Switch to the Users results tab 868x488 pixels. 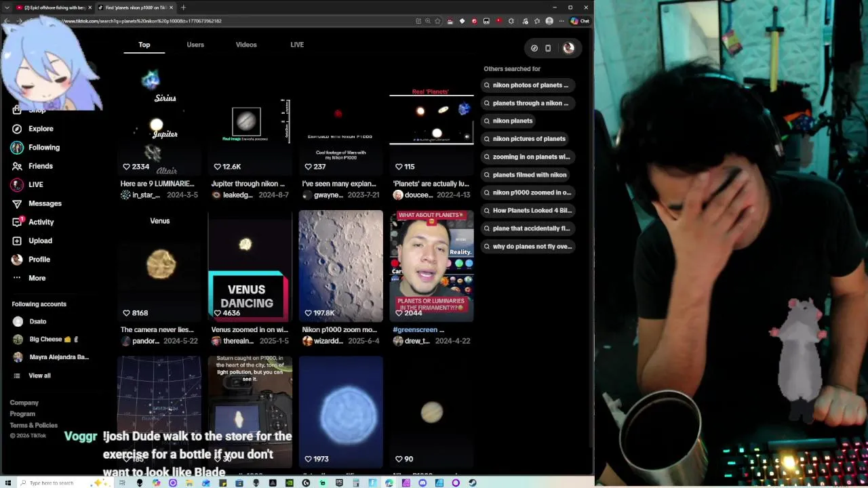click(195, 45)
